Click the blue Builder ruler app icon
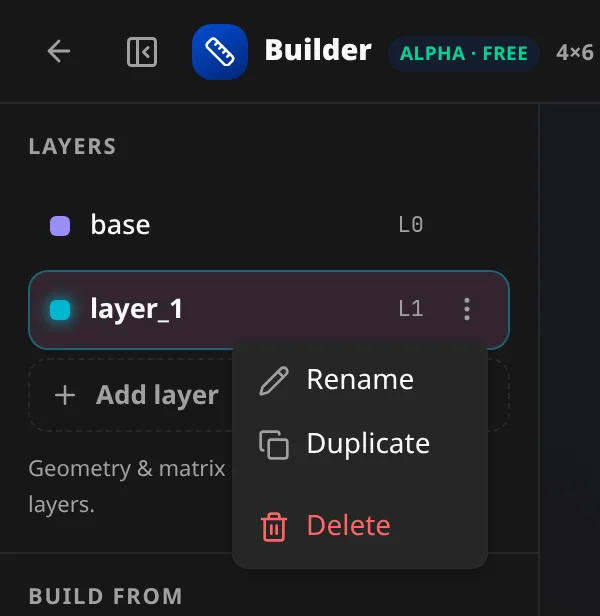This screenshot has height=616, width=600. pyautogui.click(x=220, y=52)
